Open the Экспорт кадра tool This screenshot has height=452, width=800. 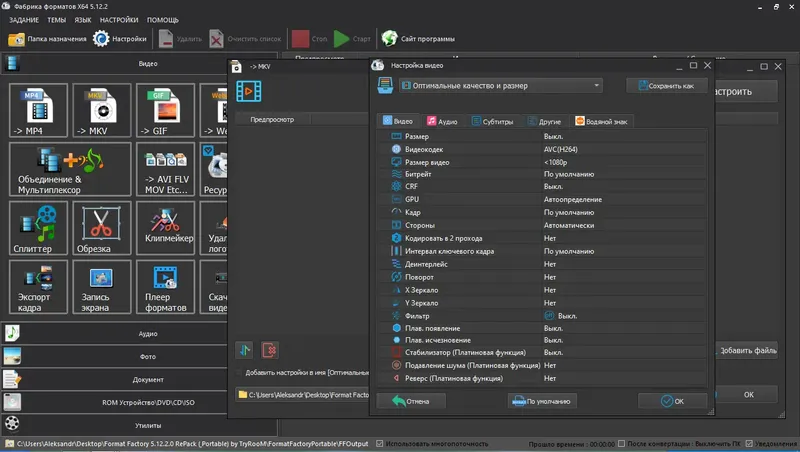[x=38, y=287]
